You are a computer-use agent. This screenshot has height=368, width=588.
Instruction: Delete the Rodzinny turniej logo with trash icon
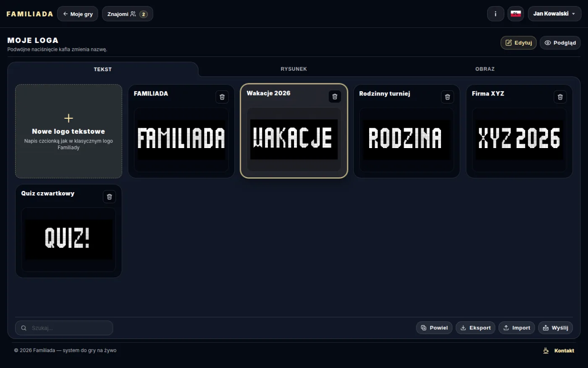[447, 97]
